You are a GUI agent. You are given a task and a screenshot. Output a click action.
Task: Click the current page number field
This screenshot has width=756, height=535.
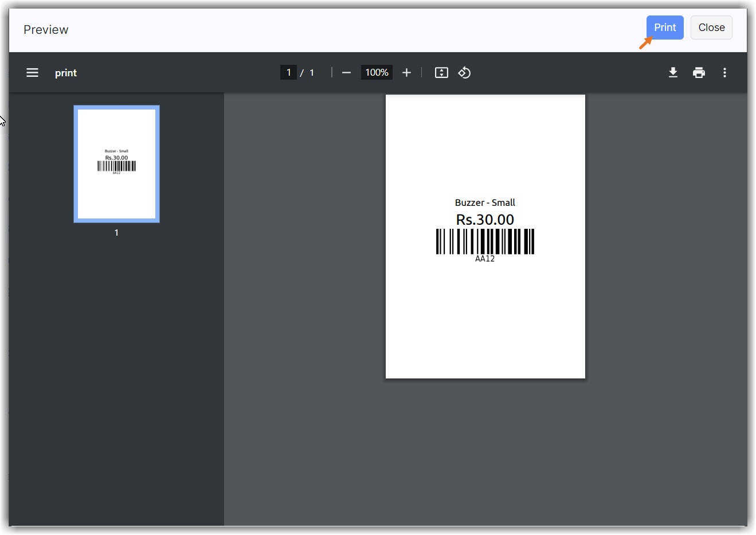point(288,73)
